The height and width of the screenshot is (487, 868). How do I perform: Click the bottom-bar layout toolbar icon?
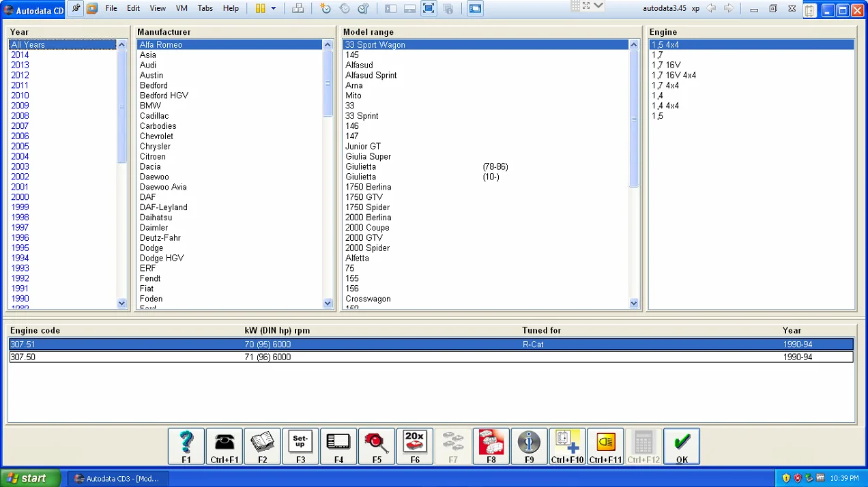coord(409,8)
